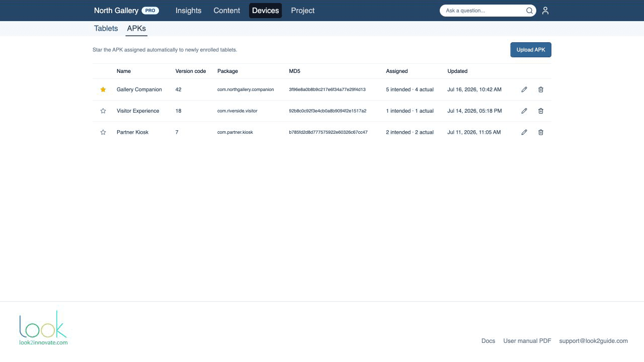Click the Package column header

(x=227, y=71)
